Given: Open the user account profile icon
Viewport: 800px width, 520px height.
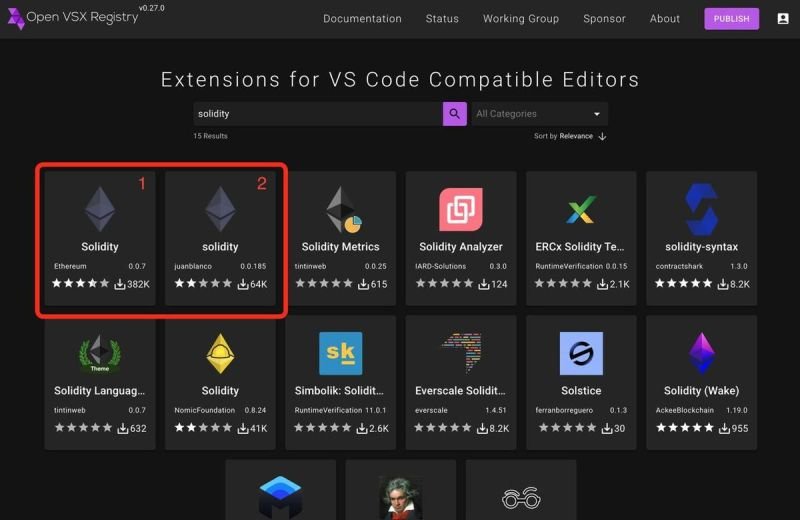Looking at the screenshot, I should [x=783, y=19].
